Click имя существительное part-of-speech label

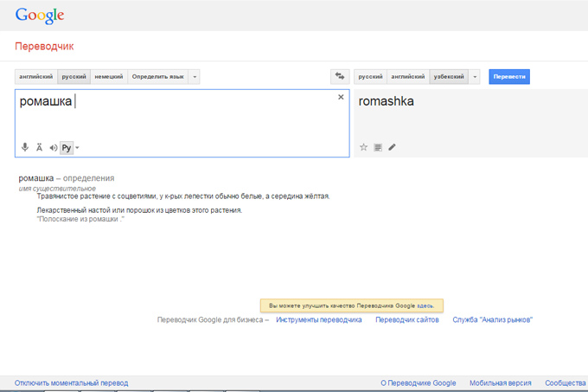click(57, 189)
